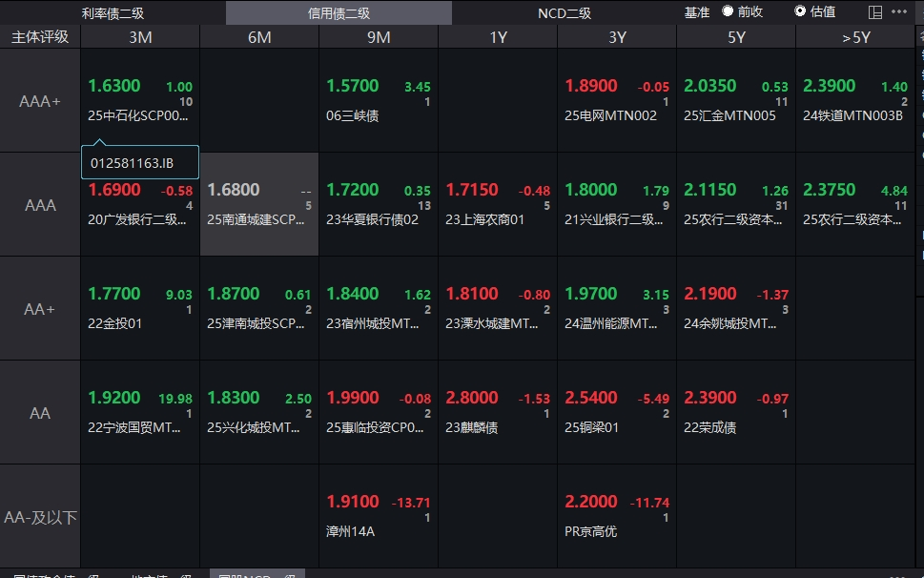
Task: Open the 22宁波国贸MT... bond cell
Action: 140,413
